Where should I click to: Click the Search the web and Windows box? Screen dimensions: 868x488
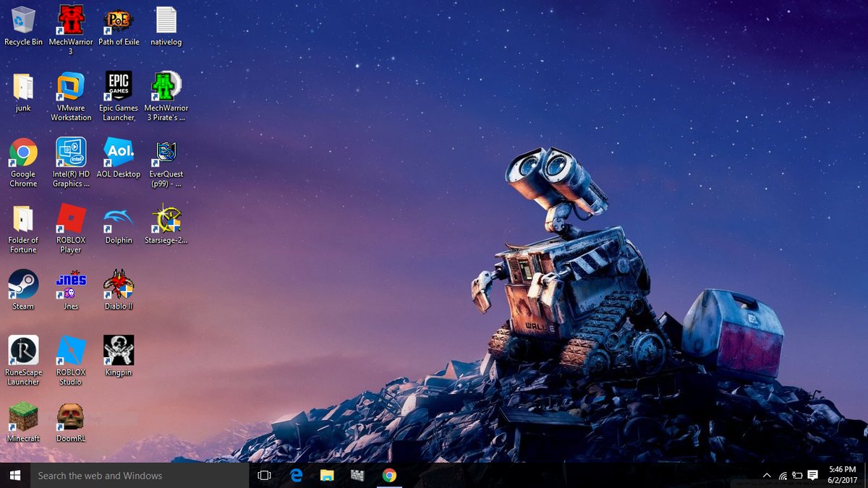[x=139, y=475]
